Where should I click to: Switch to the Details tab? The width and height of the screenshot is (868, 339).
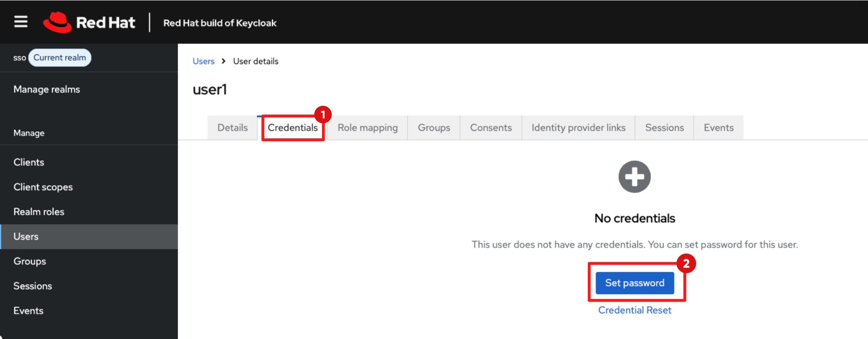232,127
